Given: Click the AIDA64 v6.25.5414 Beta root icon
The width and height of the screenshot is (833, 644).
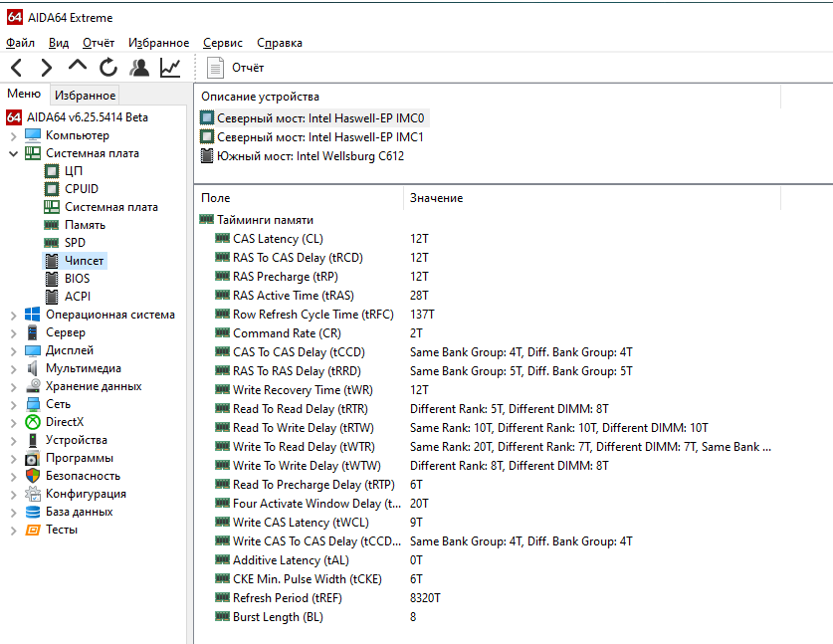Looking at the screenshot, I should [x=14, y=117].
